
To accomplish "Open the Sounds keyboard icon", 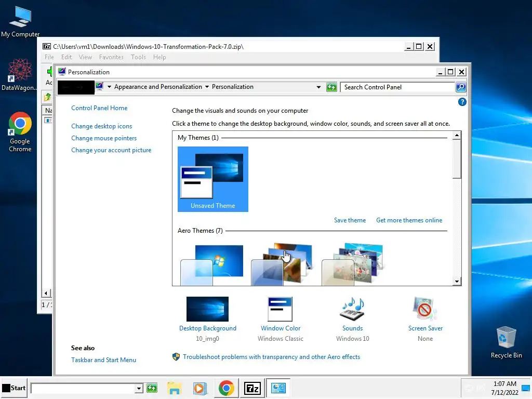I will tap(352, 309).
